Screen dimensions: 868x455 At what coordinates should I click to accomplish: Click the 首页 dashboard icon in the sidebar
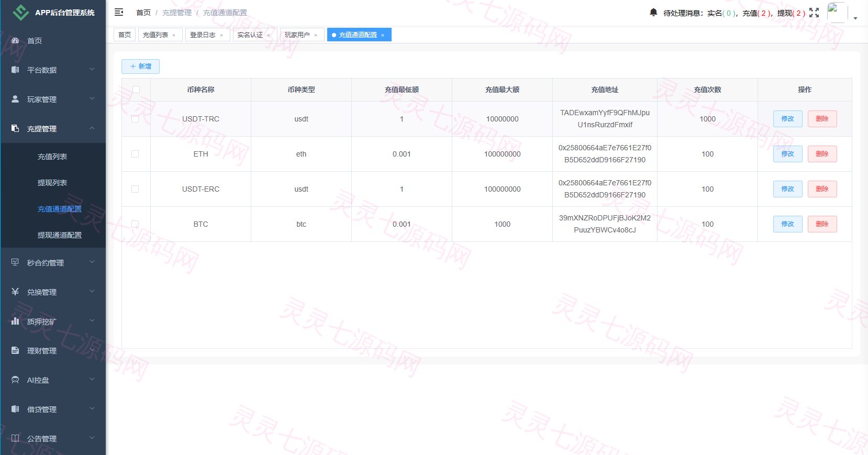tap(15, 40)
